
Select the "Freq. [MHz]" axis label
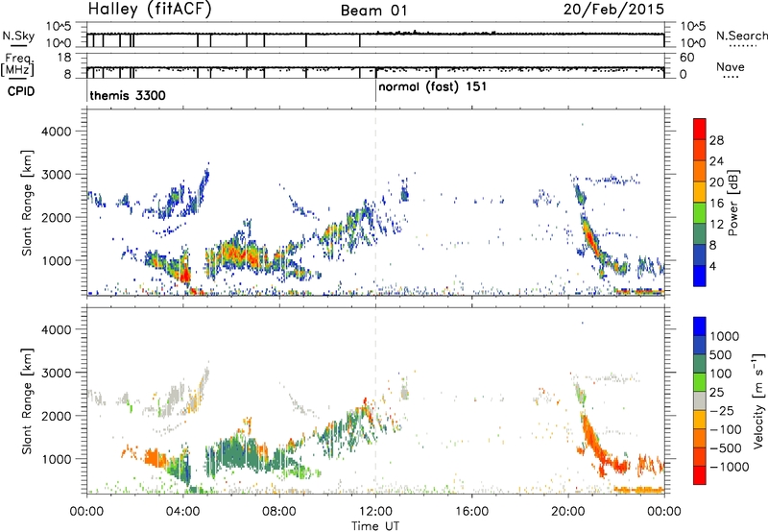pyautogui.click(x=18, y=64)
